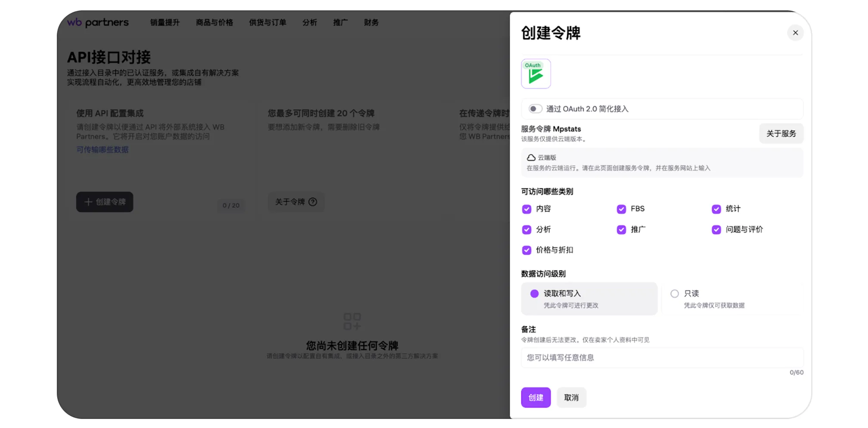Open the 可传输哪些数据 link
This screenshot has height=428, width=868.
tap(102, 150)
